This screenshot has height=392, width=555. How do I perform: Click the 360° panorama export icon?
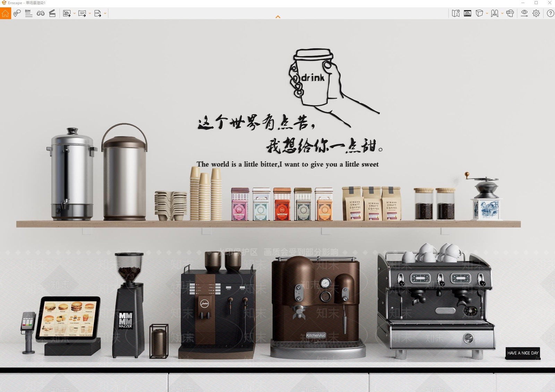point(82,14)
